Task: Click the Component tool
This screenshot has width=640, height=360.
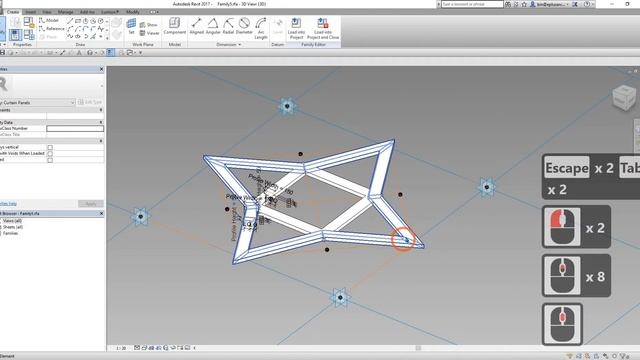Action: 175,26
